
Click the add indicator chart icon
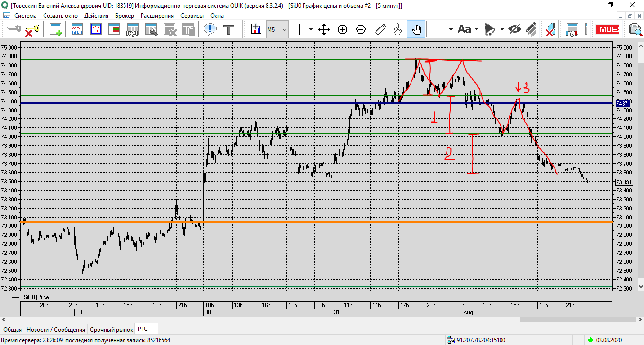click(256, 30)
